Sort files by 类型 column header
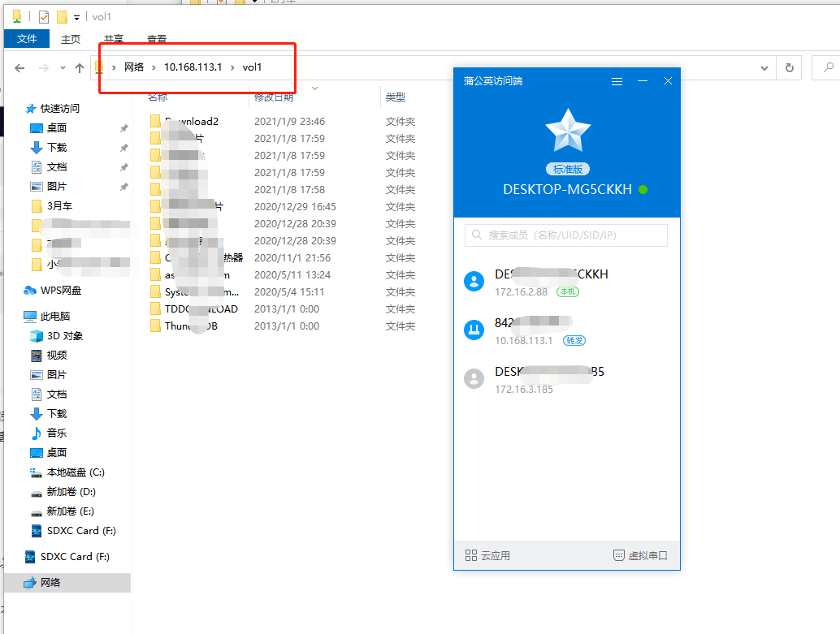This screenshot has width=840, height=634. click(x=396, y=97)
